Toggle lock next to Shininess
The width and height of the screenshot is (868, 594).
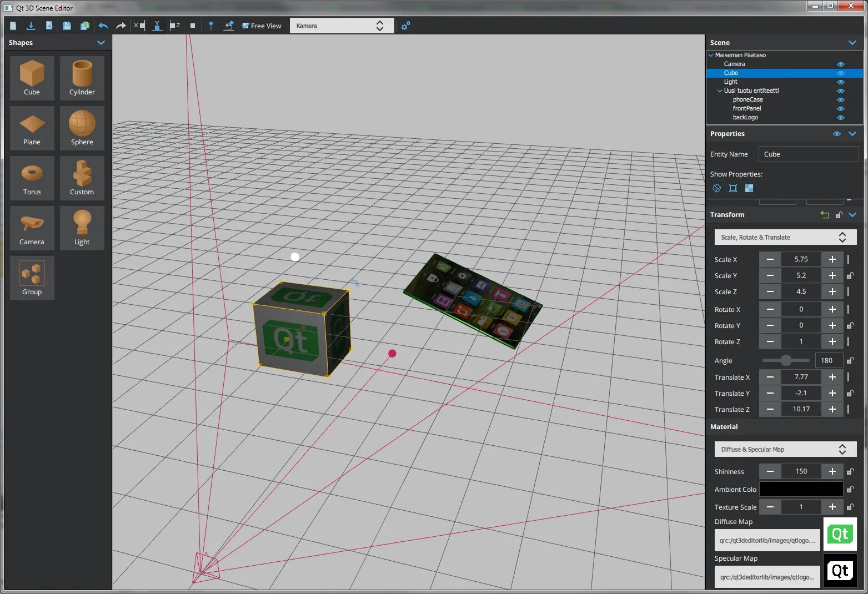pos(850,471)
